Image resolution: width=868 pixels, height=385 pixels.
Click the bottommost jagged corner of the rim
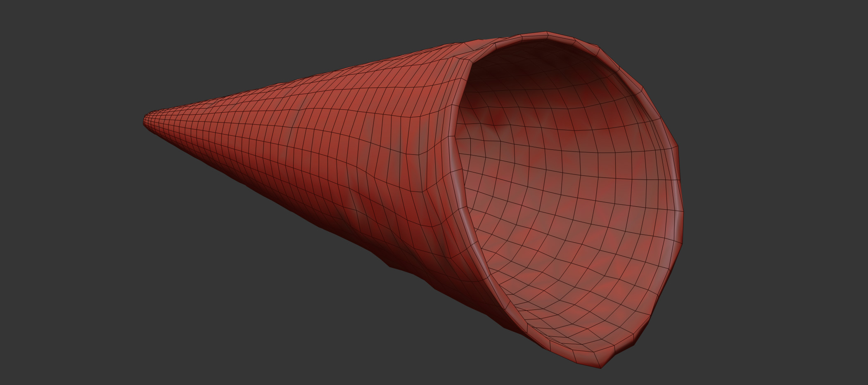pos(601,366)
